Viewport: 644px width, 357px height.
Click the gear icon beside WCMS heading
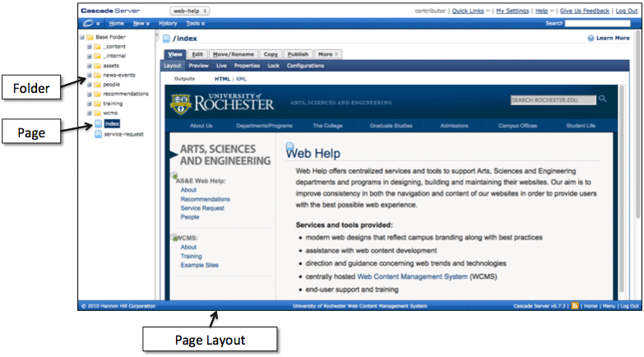174,237
